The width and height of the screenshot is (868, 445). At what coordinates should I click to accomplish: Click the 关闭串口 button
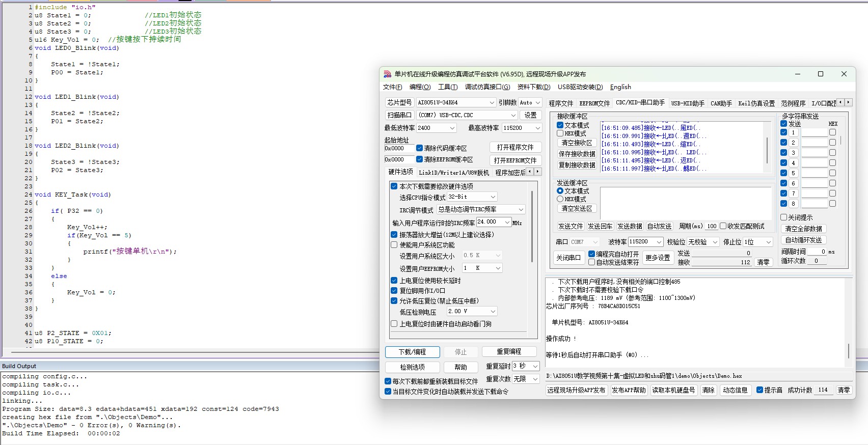pos(568,258)
